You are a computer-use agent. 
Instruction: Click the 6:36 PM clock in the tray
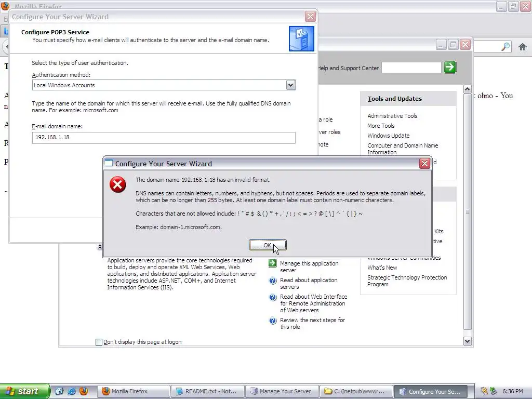coord(513,391)
